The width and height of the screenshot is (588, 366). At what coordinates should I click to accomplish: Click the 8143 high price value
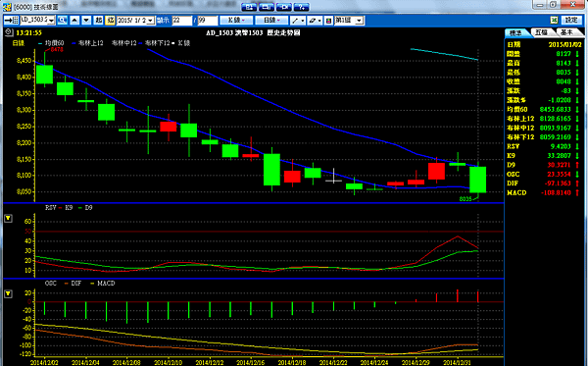point(563,63)
